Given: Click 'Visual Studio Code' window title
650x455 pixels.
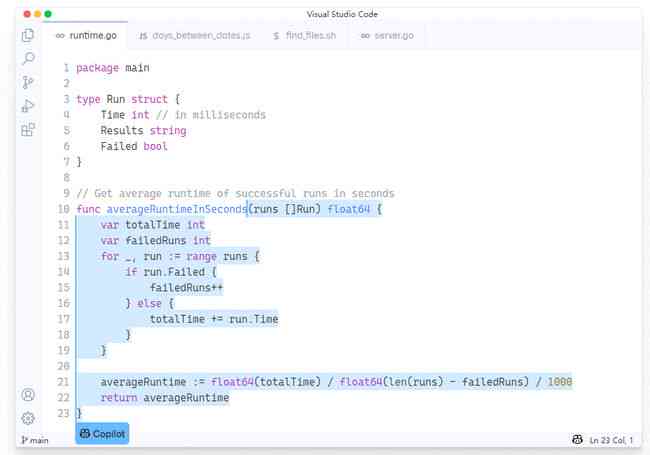Looking at the screenshot, I should [342, 14].
